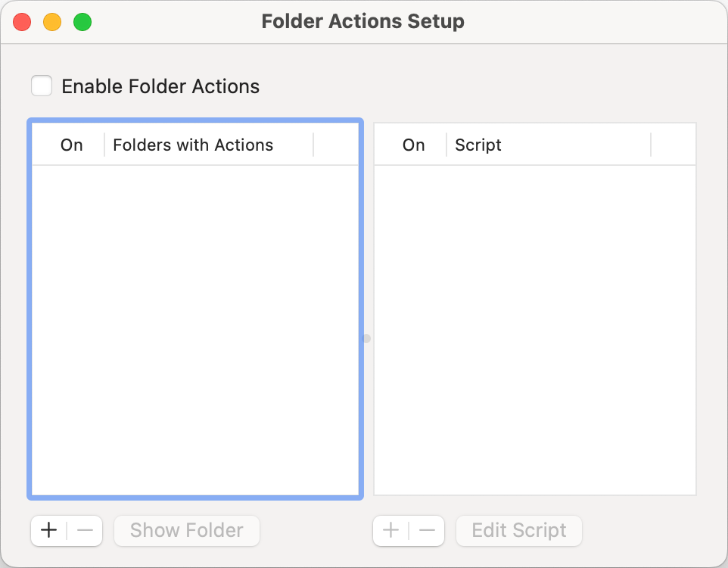Viewport: 728px width, 568px height.
Task: Click the Folder Actions Setup title bar
Action: click(x=362, y=22)
